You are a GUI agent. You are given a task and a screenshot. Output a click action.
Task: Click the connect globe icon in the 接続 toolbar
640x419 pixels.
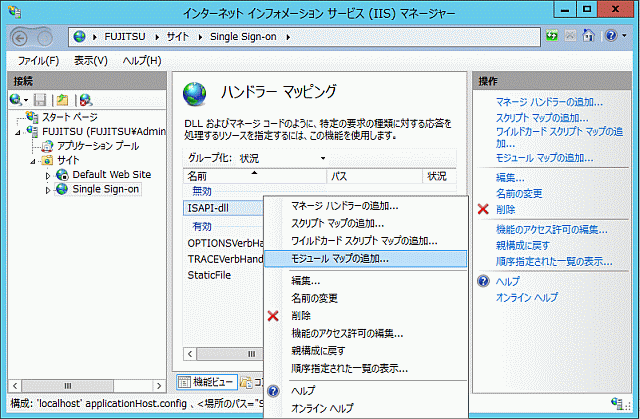tap(16, 100)
